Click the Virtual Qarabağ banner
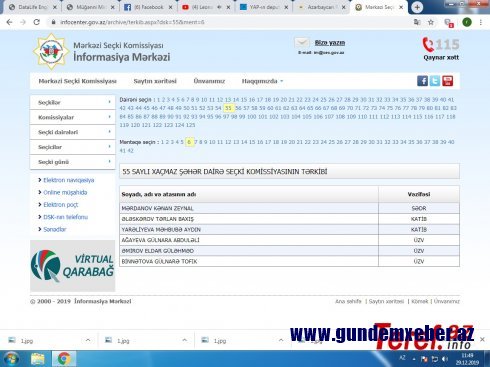490x367 pixels. [72, 266]
